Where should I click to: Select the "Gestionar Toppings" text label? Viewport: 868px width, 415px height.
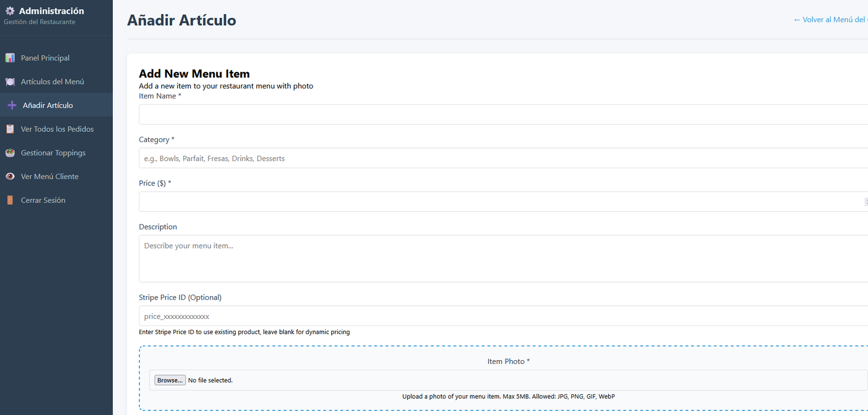click(x=53, y=153)
